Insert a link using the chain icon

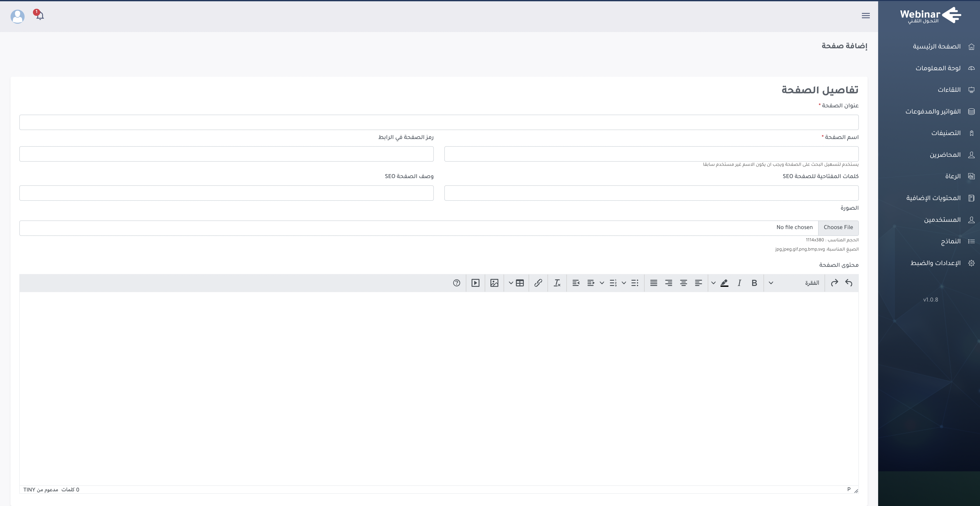point(538,283)
